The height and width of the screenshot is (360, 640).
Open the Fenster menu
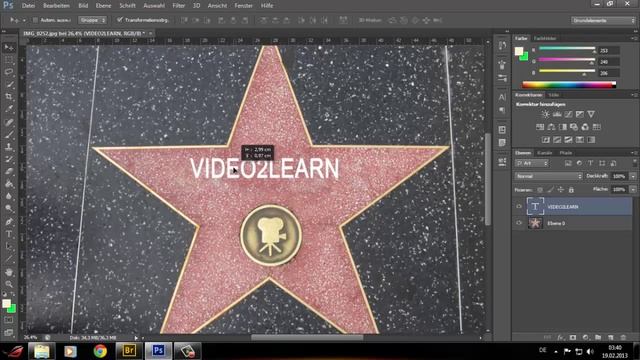[244, 6]
